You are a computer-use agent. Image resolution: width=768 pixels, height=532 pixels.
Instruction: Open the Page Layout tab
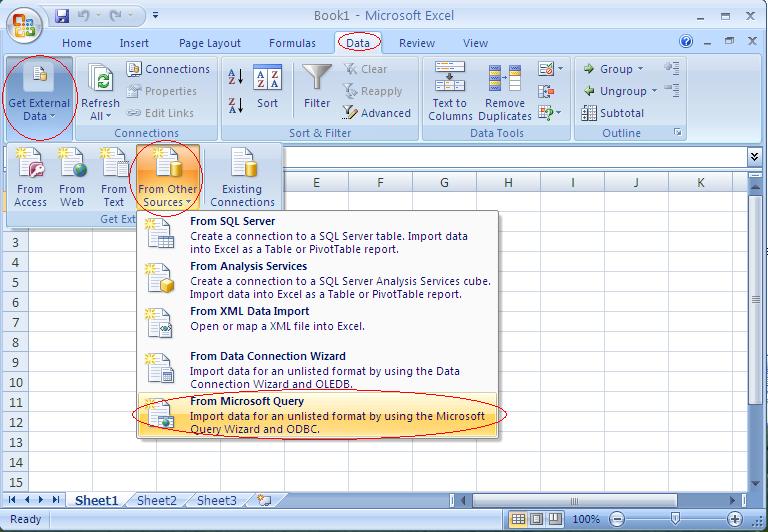210,43
